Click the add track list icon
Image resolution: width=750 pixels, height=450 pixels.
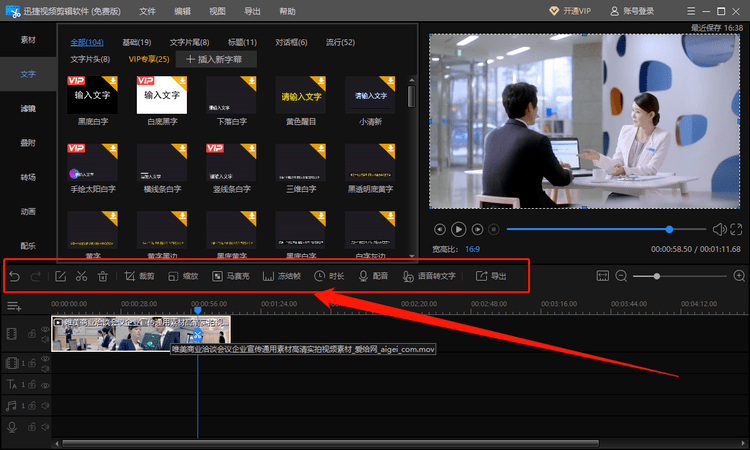(x=14, y=305)
